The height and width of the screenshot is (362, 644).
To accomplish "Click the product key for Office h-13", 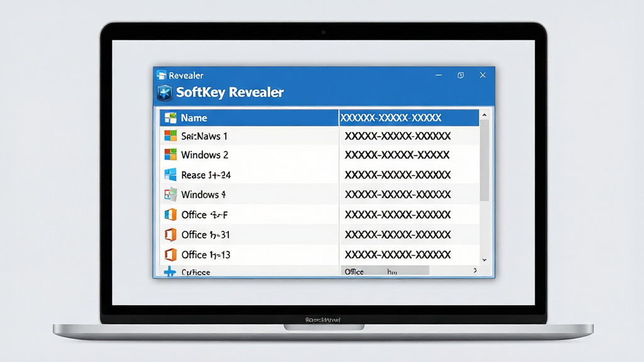I will click(x=397, y=255).
